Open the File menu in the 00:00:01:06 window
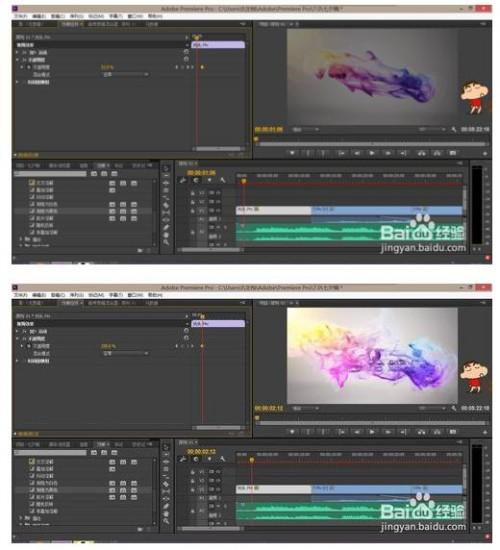The height and width of the screenshot is (550, 500). point(20,16)
